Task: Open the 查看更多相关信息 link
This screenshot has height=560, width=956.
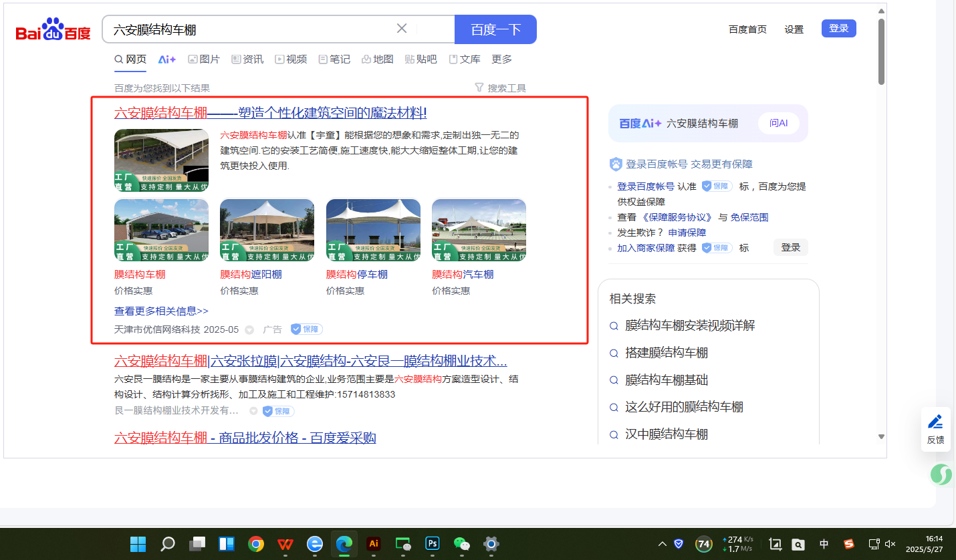Action: 161,311
